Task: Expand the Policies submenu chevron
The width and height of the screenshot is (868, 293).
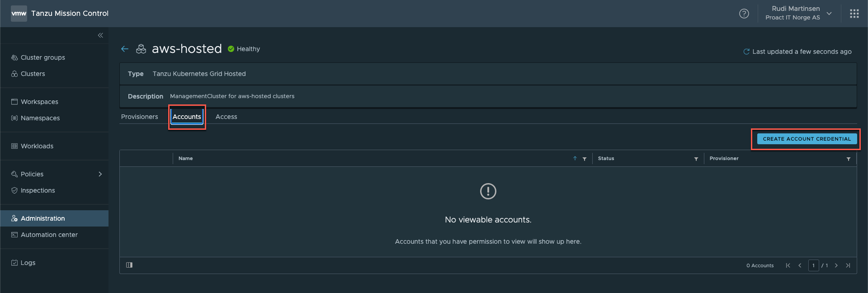Action: click(100, 174)
